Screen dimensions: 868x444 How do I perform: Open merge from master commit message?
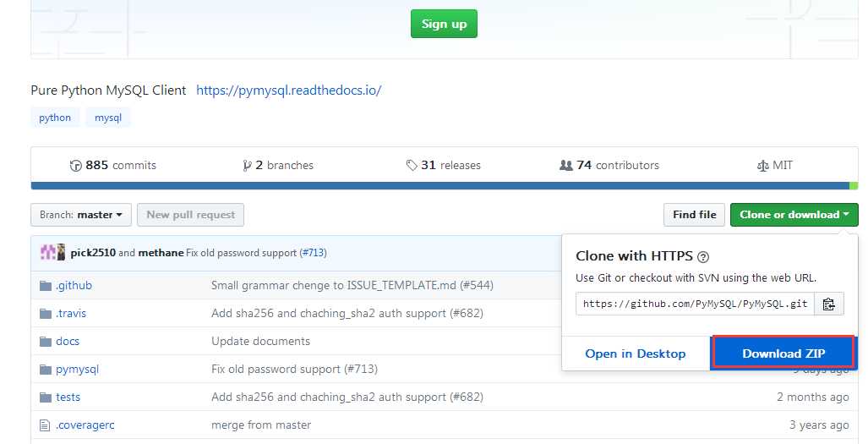tap(261, 425)
